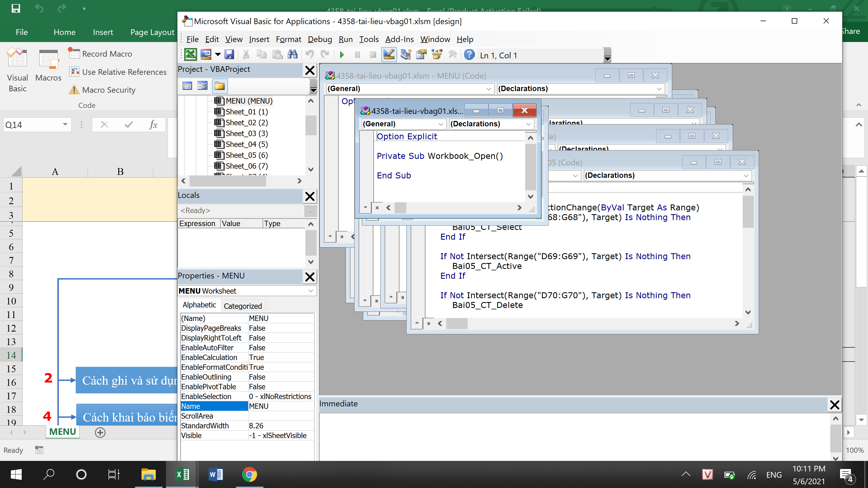
Task: Open the Customize Quick Access Toolbar arrow
Action: coord(84,8)
